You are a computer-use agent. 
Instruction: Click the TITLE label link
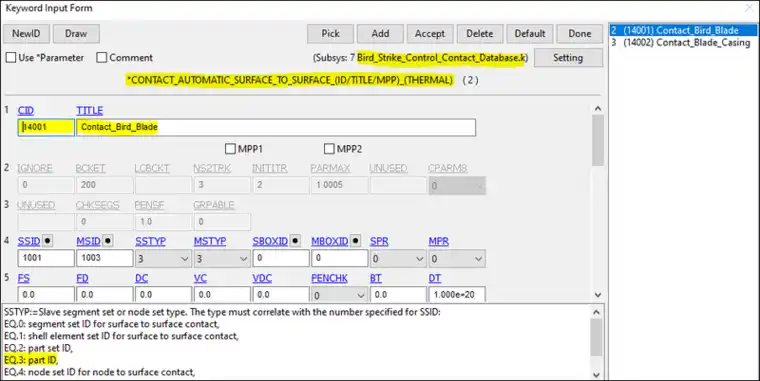(x=90, y=111)
